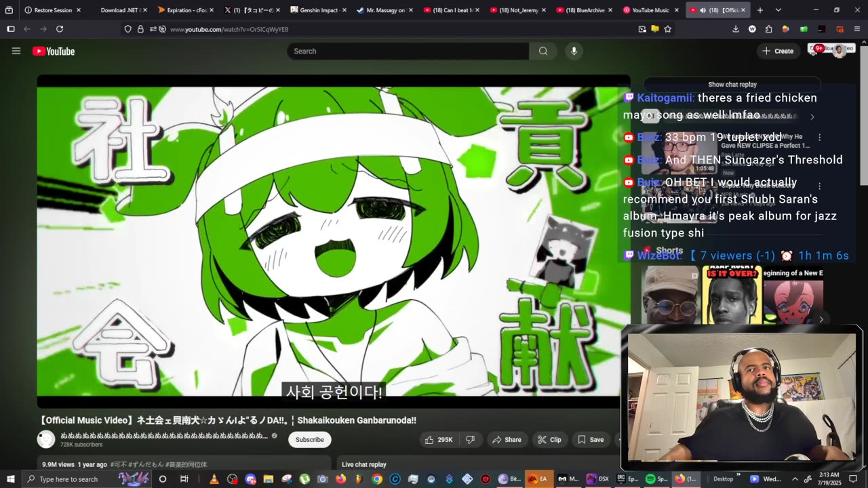Open Chrome from the taskbar

coord(377,479)
